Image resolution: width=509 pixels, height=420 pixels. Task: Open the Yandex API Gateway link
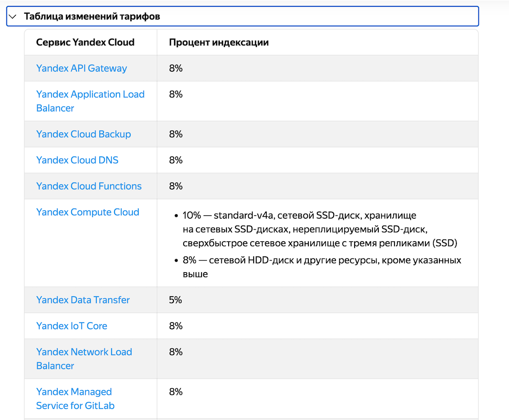pyautogui.click(x=81, y=68)
